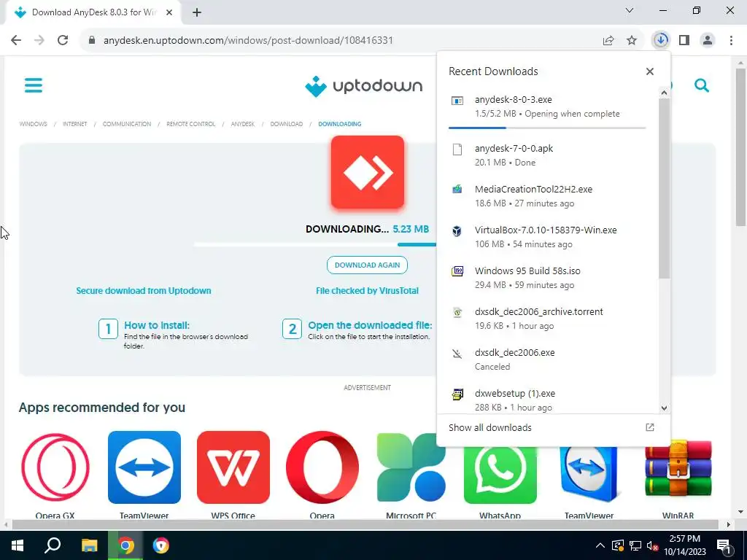The width and height of the screenshot is (747, 560).
Task: Go to COMMUNICATION breadcrumb
Action: click(x=127, y=124)
